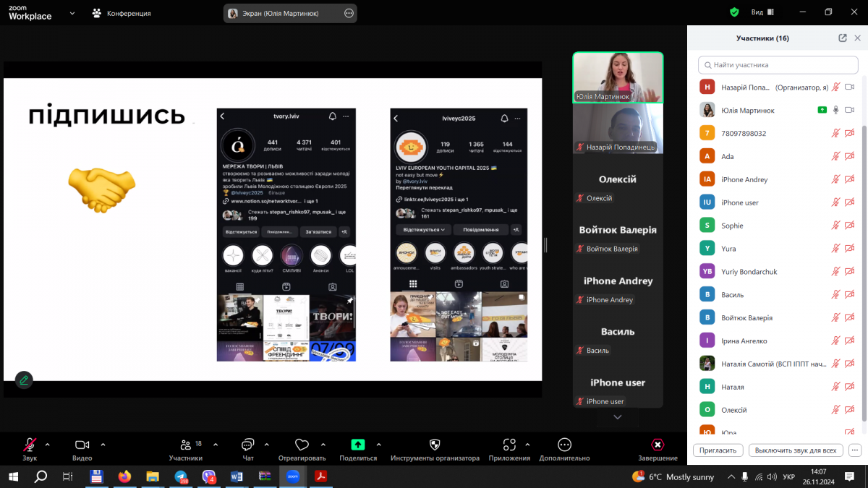Click the green Поделиться share screen icon
Viewport: 868px width, 488px height.
[x=358, y=445]
